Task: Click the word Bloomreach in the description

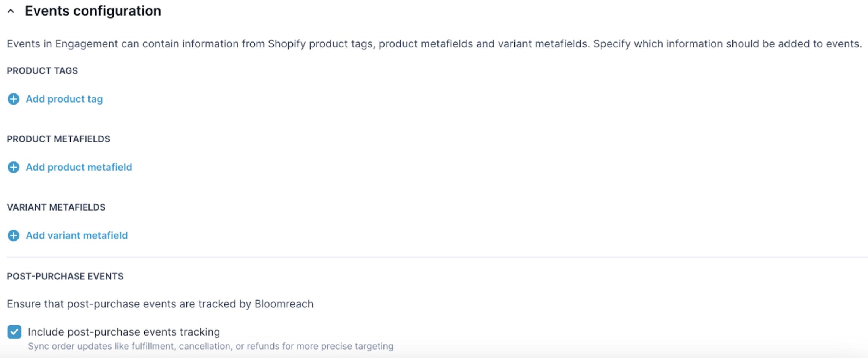Action: (284, 304)
